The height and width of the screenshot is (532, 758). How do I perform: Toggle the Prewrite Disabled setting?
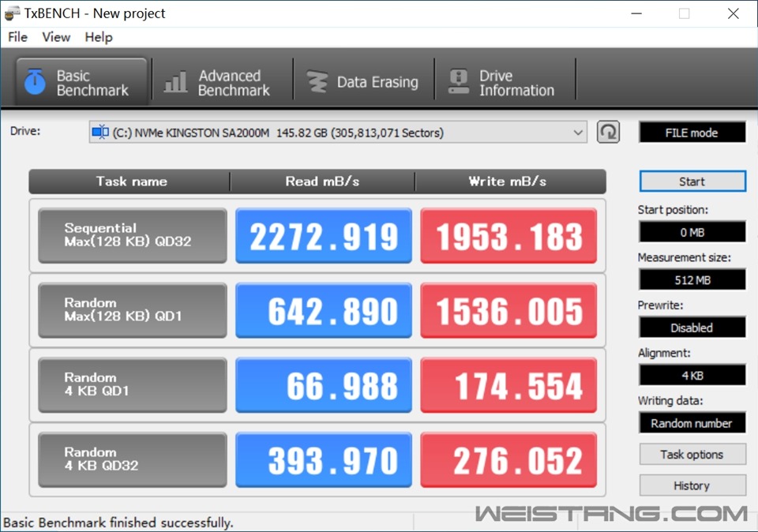(x=692, y=328)
